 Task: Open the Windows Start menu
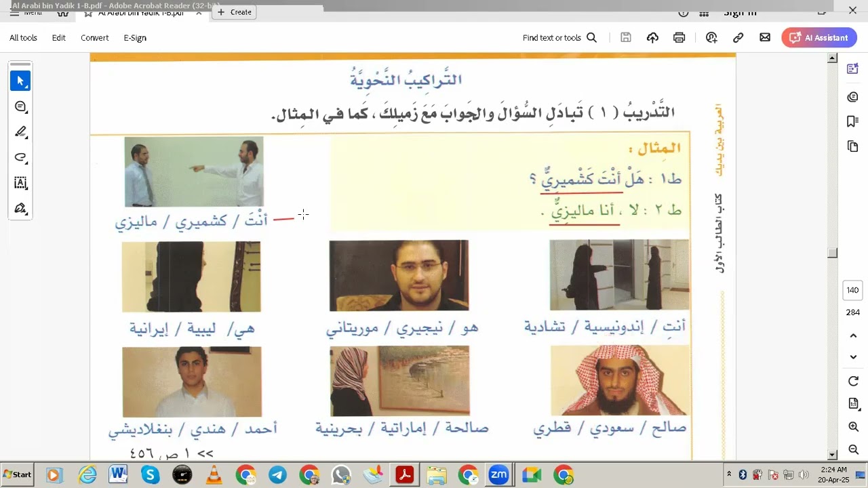click(x=18, y=474)
